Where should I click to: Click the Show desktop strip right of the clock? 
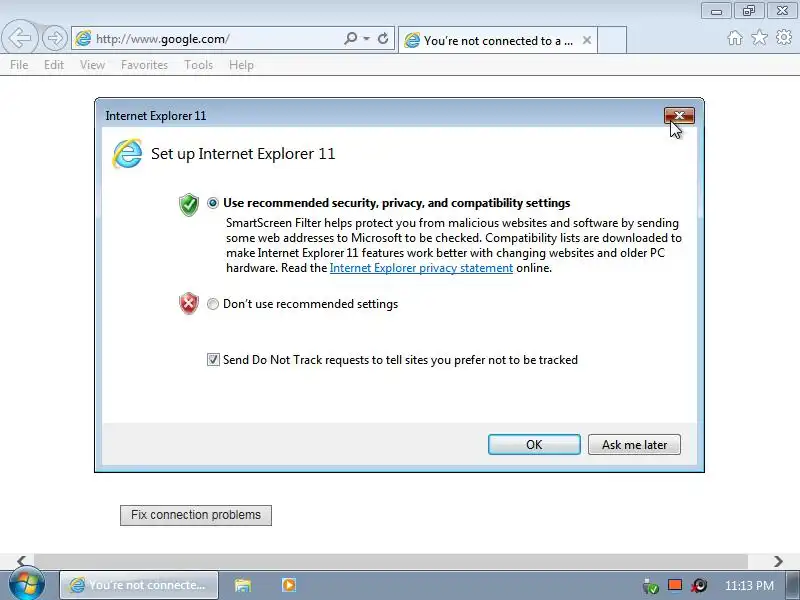click(794, 585)
